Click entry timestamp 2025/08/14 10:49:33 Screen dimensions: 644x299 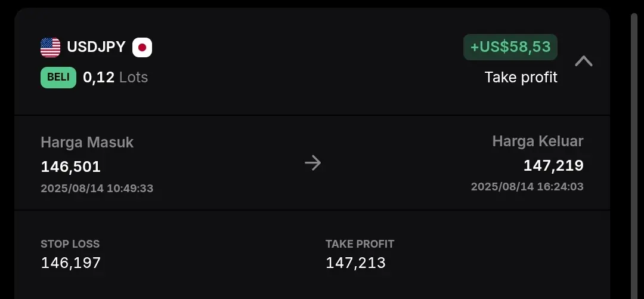97,189
